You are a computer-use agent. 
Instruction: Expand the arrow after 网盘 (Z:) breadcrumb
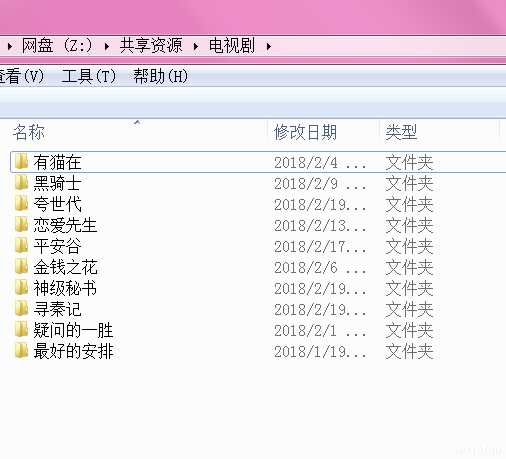[107, 46]
